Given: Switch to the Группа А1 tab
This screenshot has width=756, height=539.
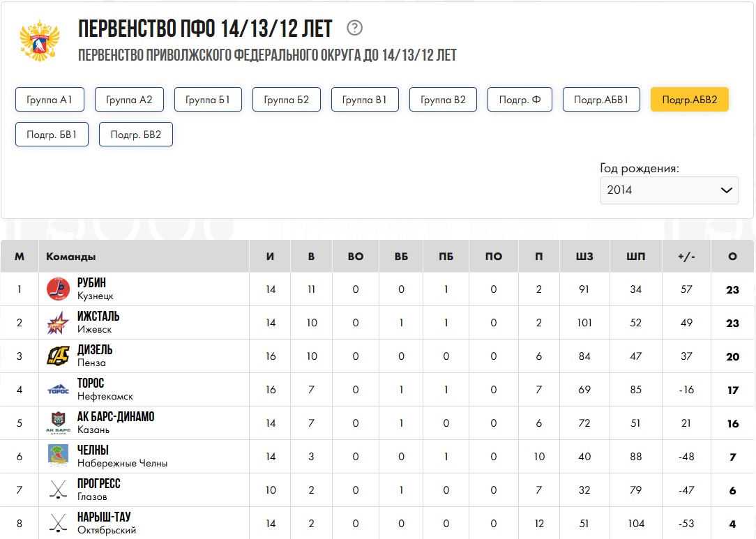Looking at the screenshot, I should coord(50,100).
